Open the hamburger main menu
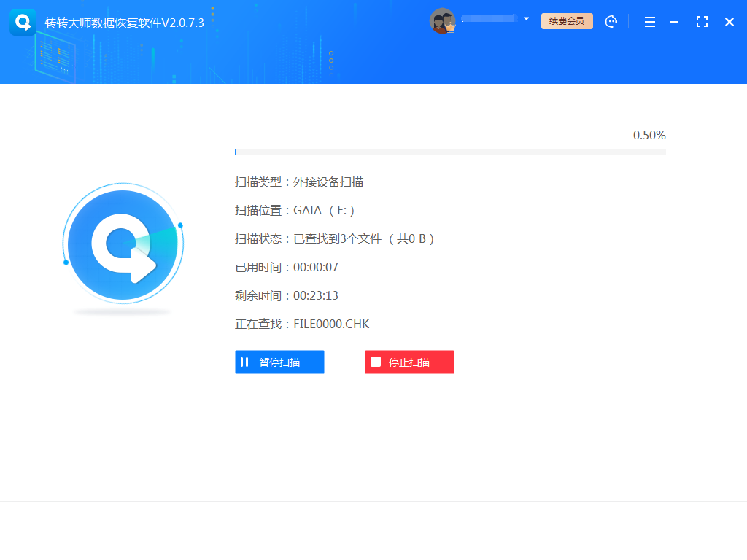The width and height of the screenshot is (747, 560). [650, 22]
